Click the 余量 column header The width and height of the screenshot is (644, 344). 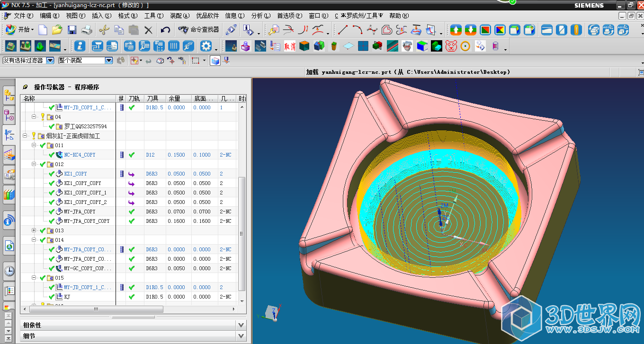click(179, 98)
